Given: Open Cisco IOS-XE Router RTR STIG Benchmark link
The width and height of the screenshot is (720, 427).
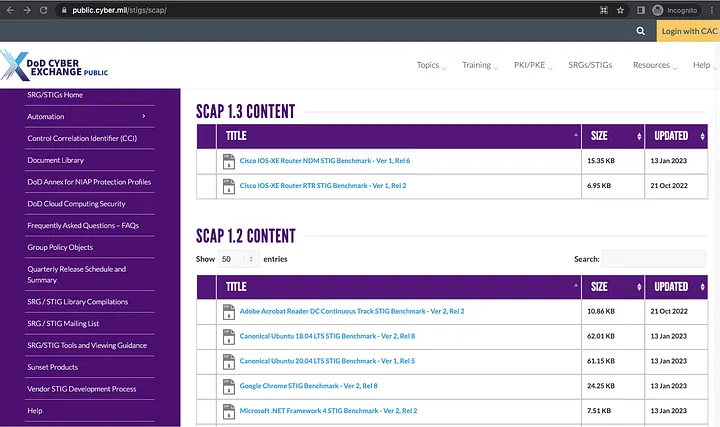Looking at the screenshot, I should 323,185.
